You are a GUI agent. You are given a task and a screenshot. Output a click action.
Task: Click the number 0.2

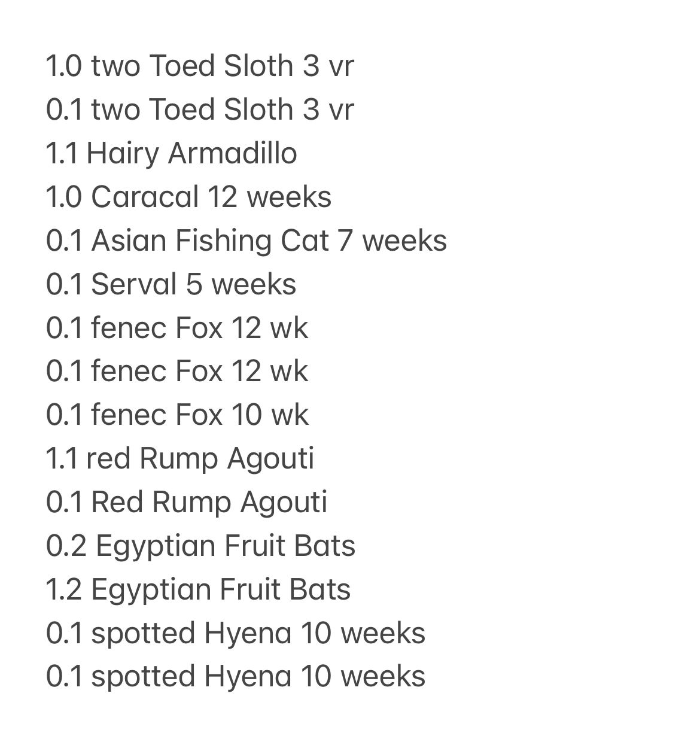pyautogui.click(x=65, y=546)
